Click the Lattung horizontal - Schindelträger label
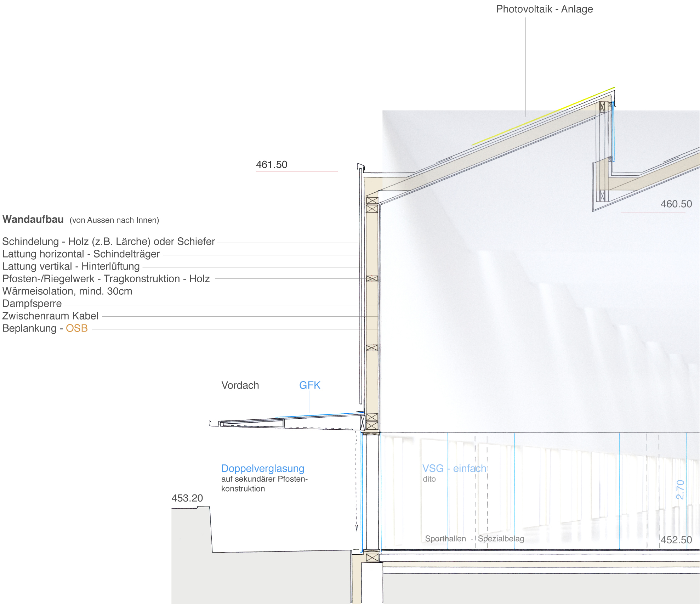This screenshot has height=605, width=700. coord(81,254)
